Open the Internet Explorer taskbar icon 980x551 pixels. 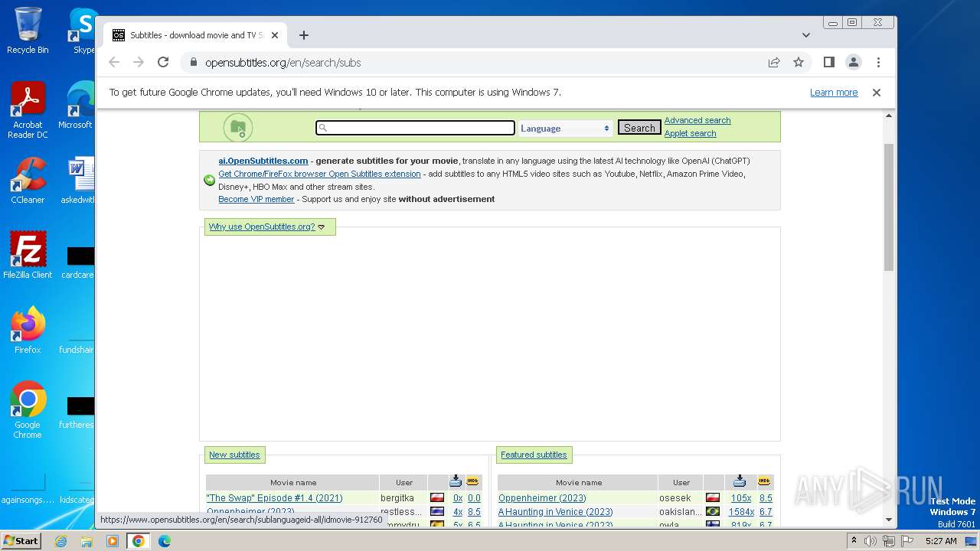point(61,541)
